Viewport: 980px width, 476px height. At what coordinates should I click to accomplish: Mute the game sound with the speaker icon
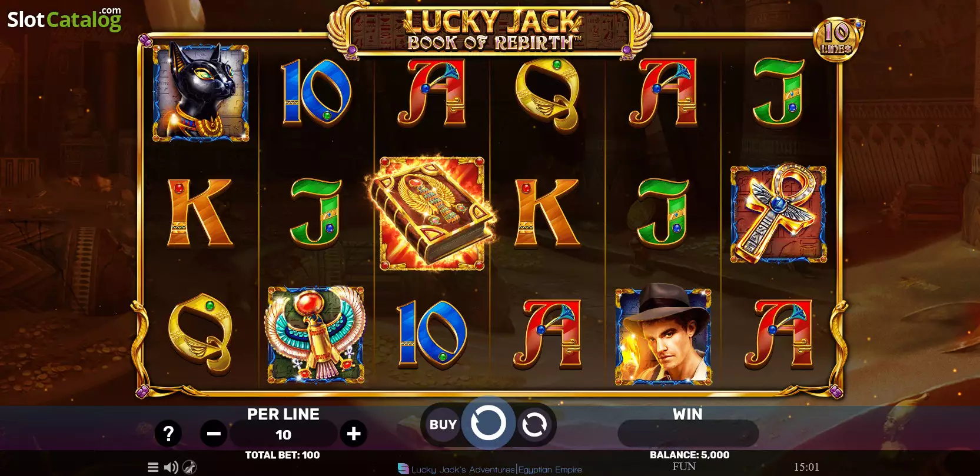click(x=171, y=467)
